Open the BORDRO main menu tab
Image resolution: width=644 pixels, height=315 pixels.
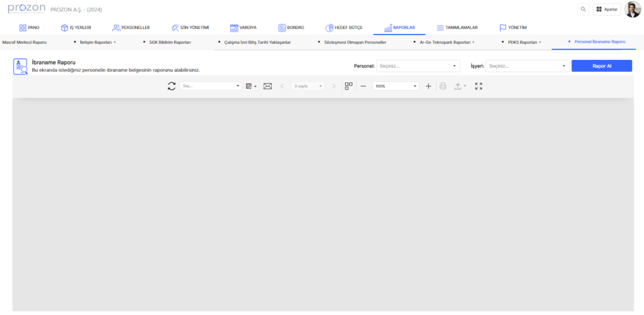(291, 28)
